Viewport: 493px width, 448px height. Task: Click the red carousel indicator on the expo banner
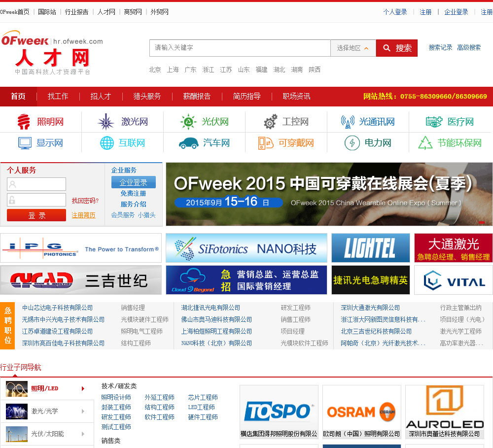(481, 222)
